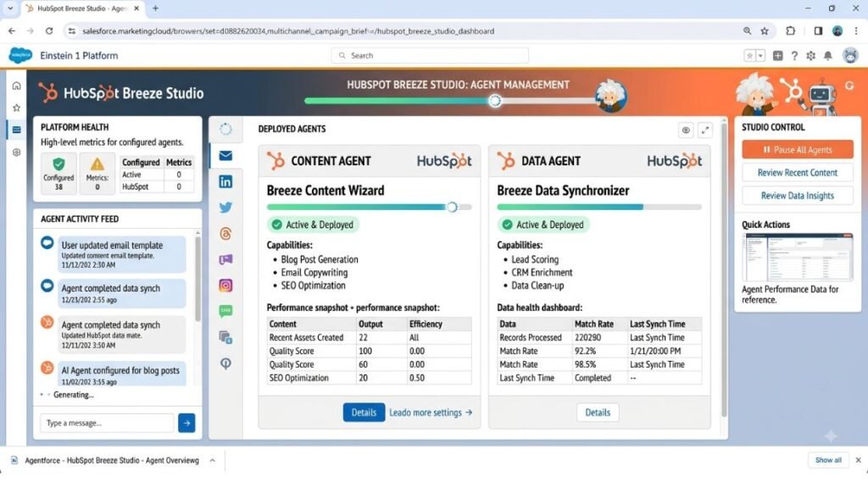Bookmark this page with star icon
This screenshot has width=868, height=488.
pos(765,31)
